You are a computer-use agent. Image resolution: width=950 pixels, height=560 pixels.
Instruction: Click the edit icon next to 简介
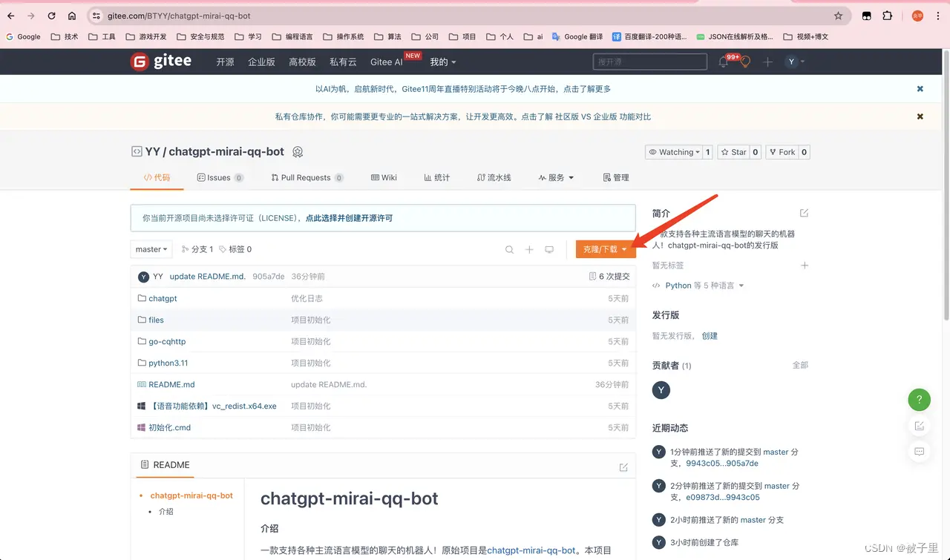coord(804,213)
